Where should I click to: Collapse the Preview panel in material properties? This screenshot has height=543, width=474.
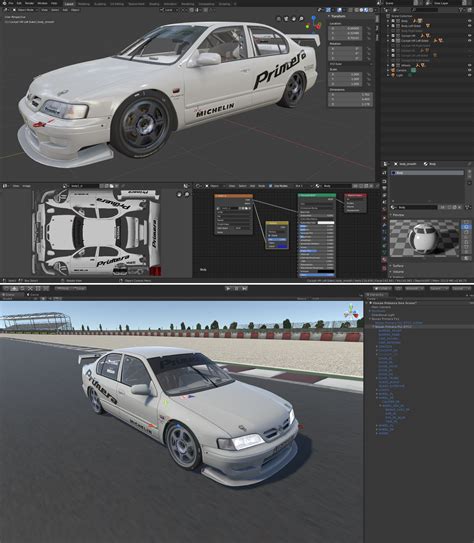398,215
